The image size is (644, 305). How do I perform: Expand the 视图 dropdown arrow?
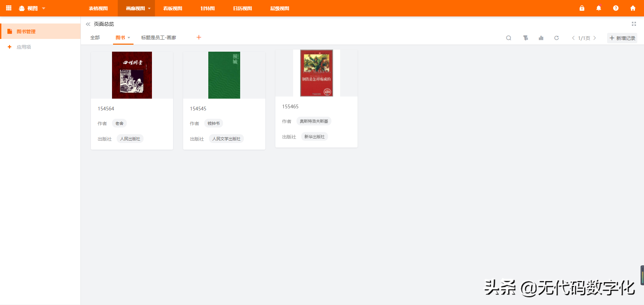pyautogui.click(x=44, y=8)
